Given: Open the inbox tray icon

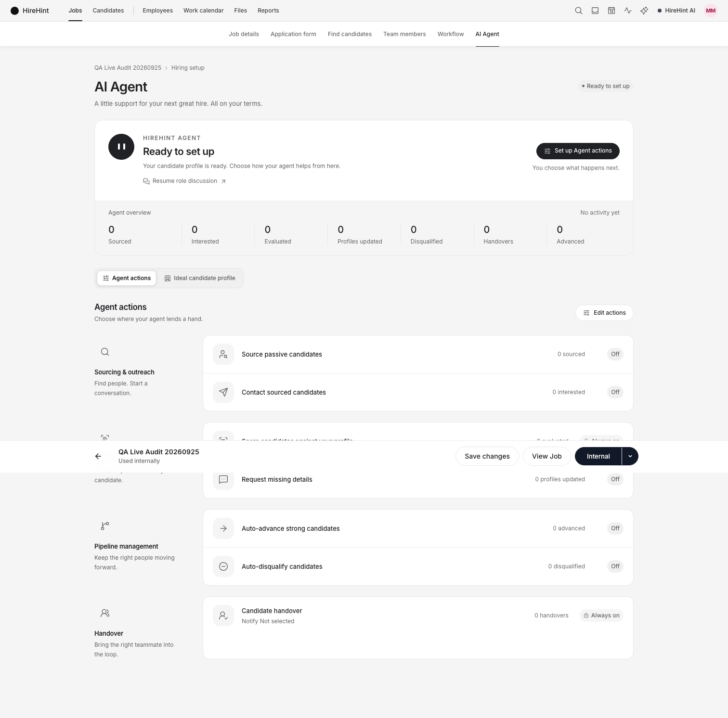Looking at the screenshot, I should click(x=595, y=11).
